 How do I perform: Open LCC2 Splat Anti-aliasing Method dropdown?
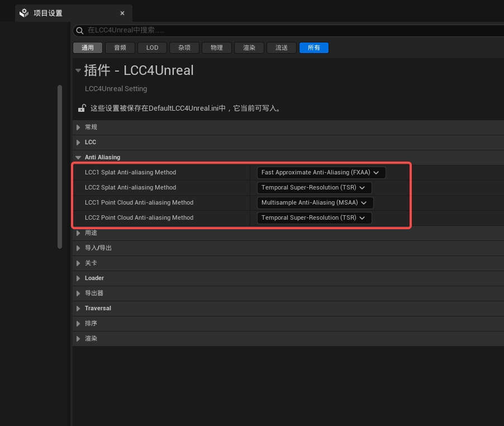coord(315,188)
